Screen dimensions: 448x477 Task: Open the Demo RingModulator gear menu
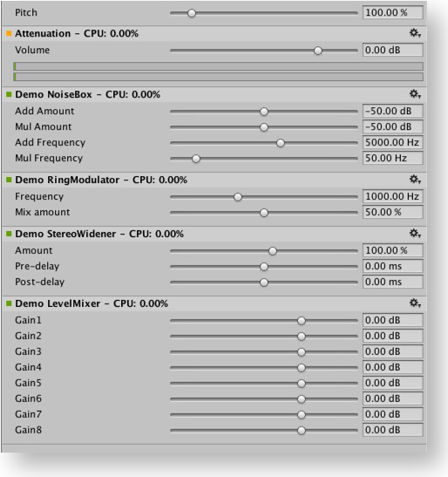coord(415,180)
